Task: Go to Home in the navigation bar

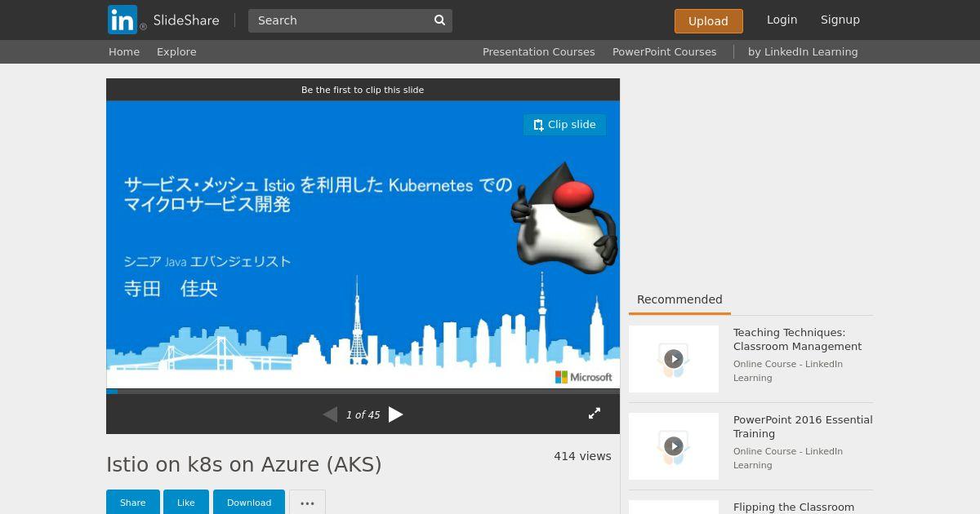Action: coord(124,51)
